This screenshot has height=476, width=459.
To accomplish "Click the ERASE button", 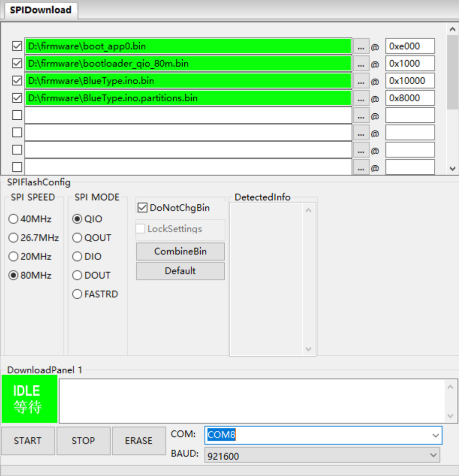I will (139, 441).
